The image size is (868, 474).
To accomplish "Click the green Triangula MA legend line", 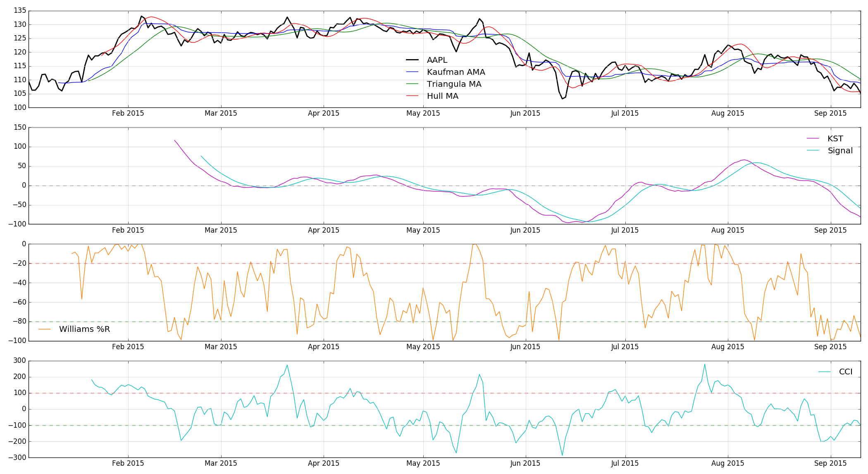I will coord(412,84).
